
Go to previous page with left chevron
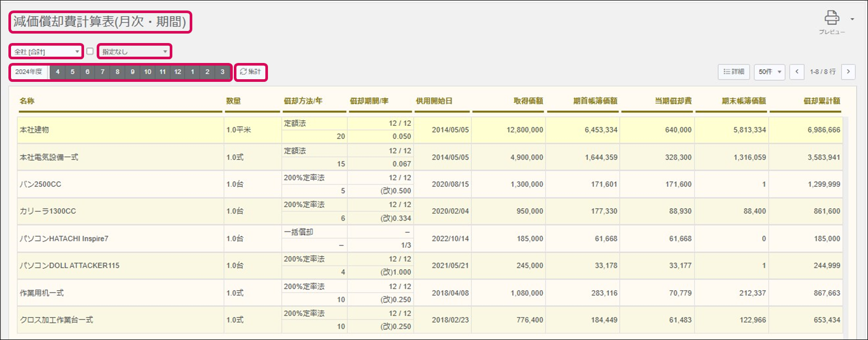point(797,72)
